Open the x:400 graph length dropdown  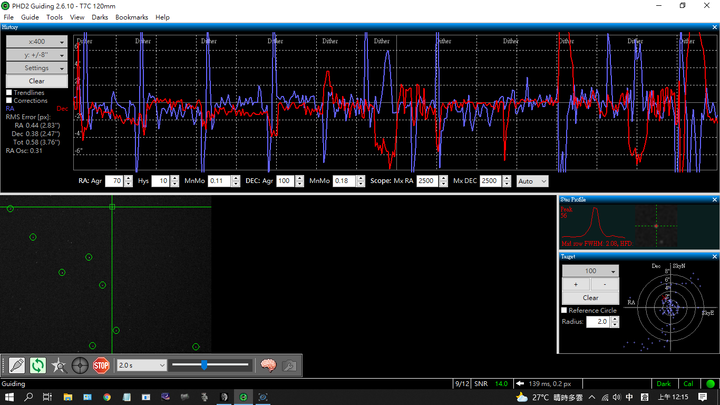point(37,41)
